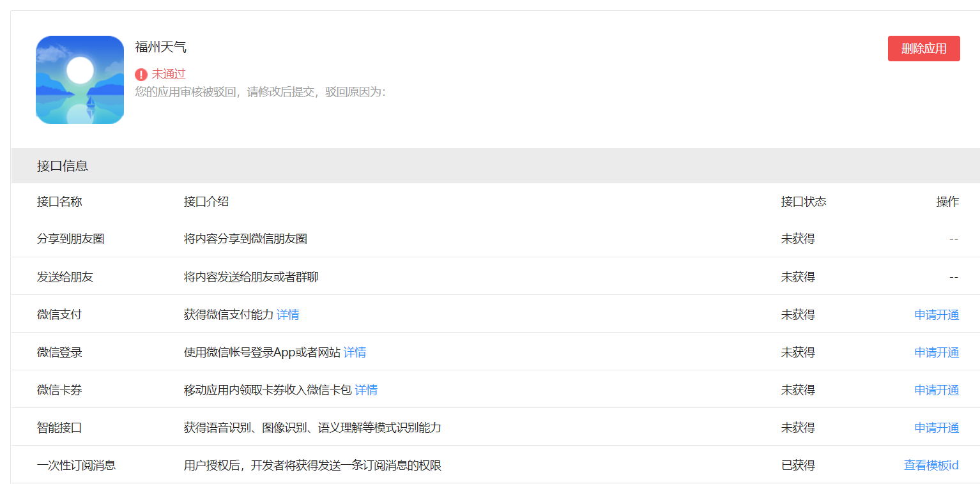Screen dimensions: 980x484
Task: Click the 删除应用 button
Action: click(924, 49)
